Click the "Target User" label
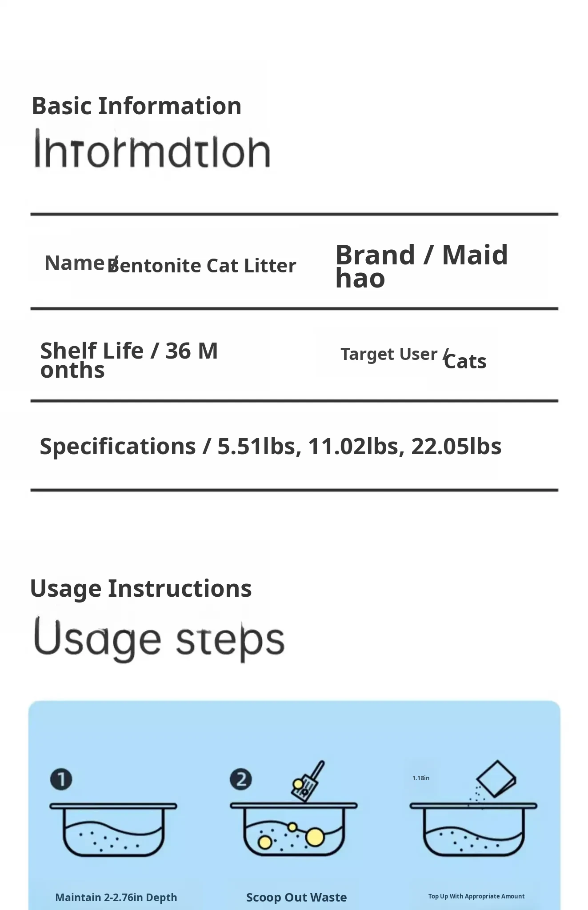588x910 pixels. (389, 354)
